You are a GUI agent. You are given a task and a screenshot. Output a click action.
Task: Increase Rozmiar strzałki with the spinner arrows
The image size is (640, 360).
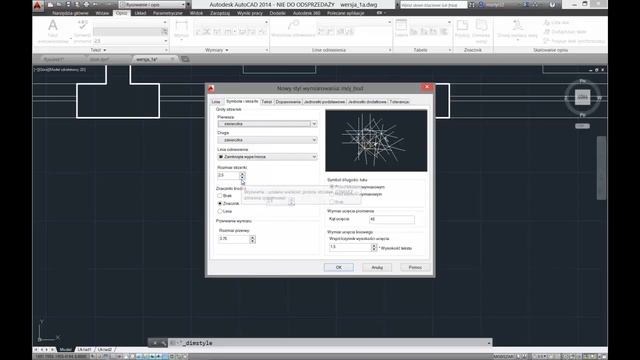click(x=242, y=173)
